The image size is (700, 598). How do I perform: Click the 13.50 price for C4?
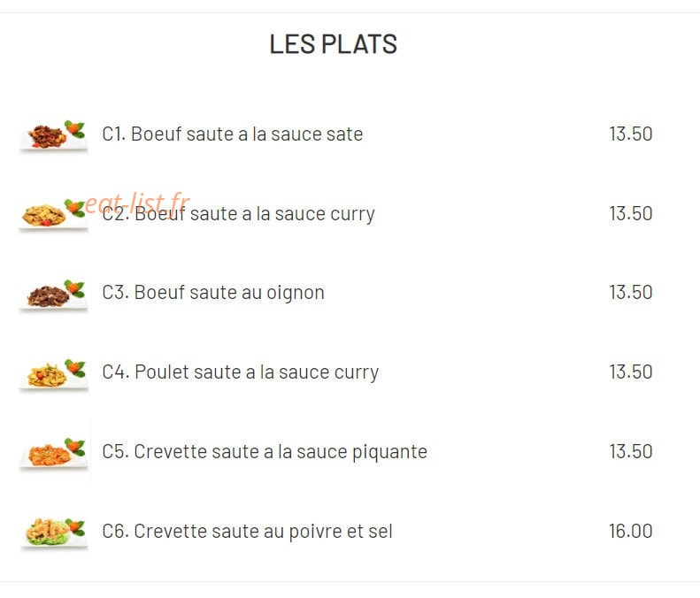(x=631, y=372)
